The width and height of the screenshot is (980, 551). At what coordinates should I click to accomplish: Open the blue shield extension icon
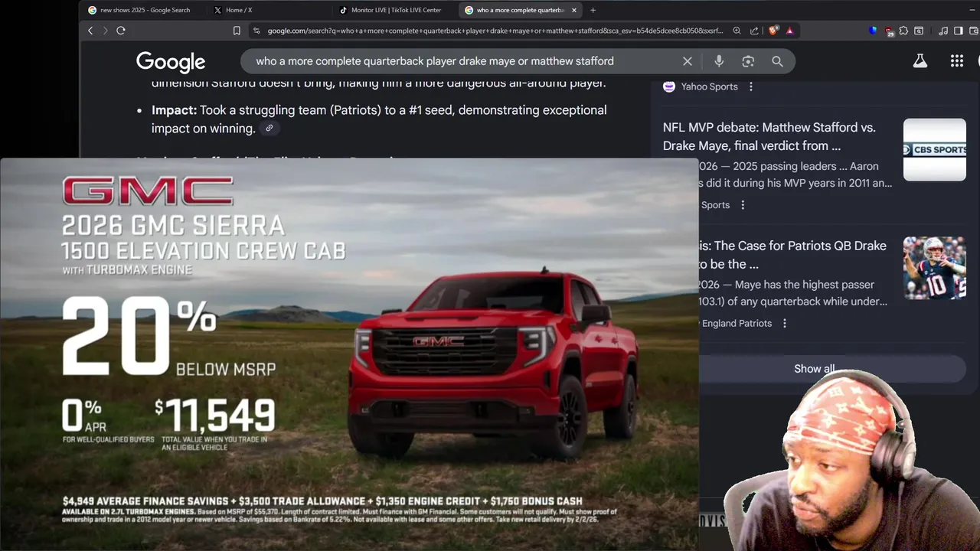click(x=874, y=31)
